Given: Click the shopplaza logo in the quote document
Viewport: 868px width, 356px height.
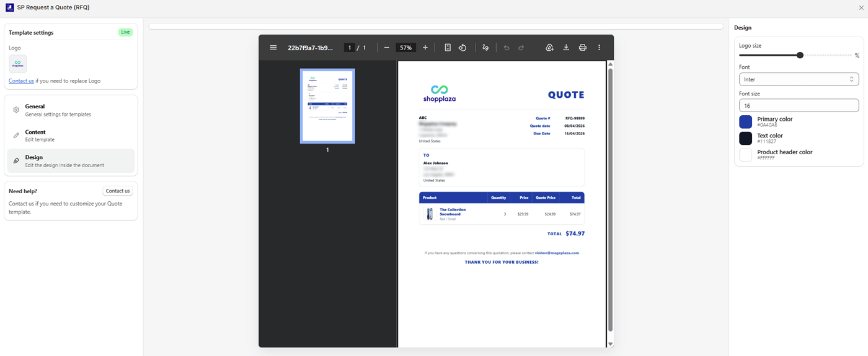Looking at the screenshot, I should [x=440, y=94].
